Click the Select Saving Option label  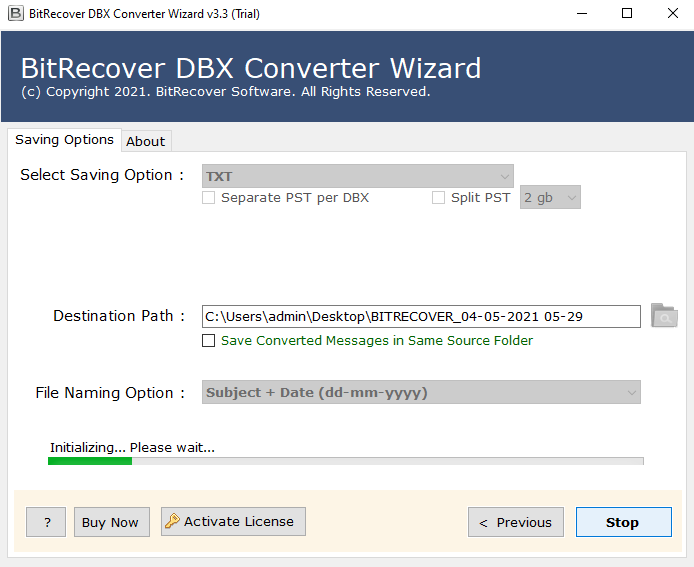(x=102, y=175)
